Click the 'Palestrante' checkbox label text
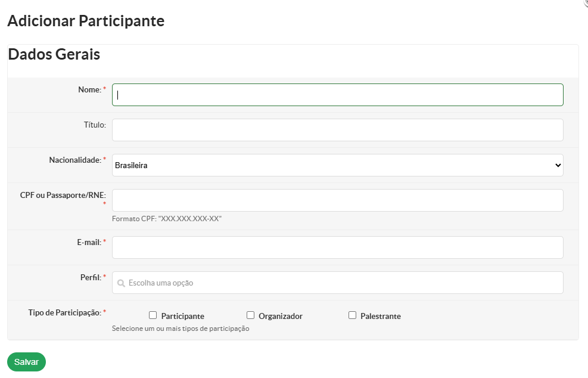588x378 pixels. tap(381, 316)
